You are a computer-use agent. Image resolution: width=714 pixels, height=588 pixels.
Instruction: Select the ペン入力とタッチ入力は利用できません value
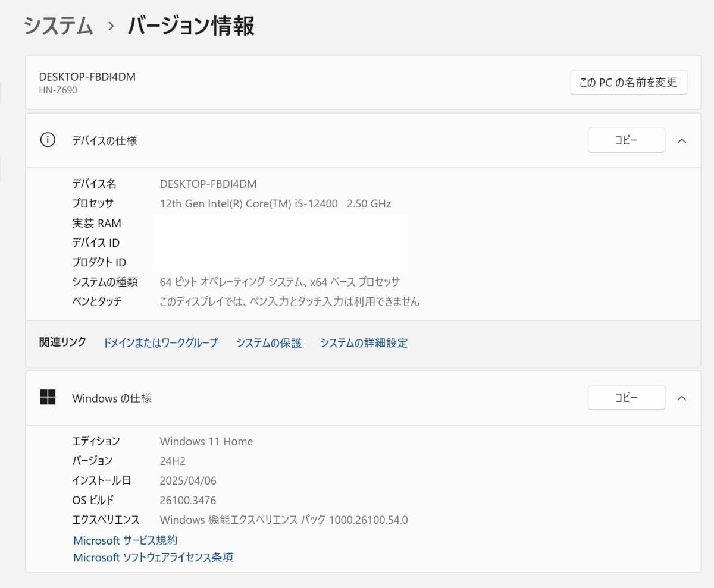tap(290, 301)
